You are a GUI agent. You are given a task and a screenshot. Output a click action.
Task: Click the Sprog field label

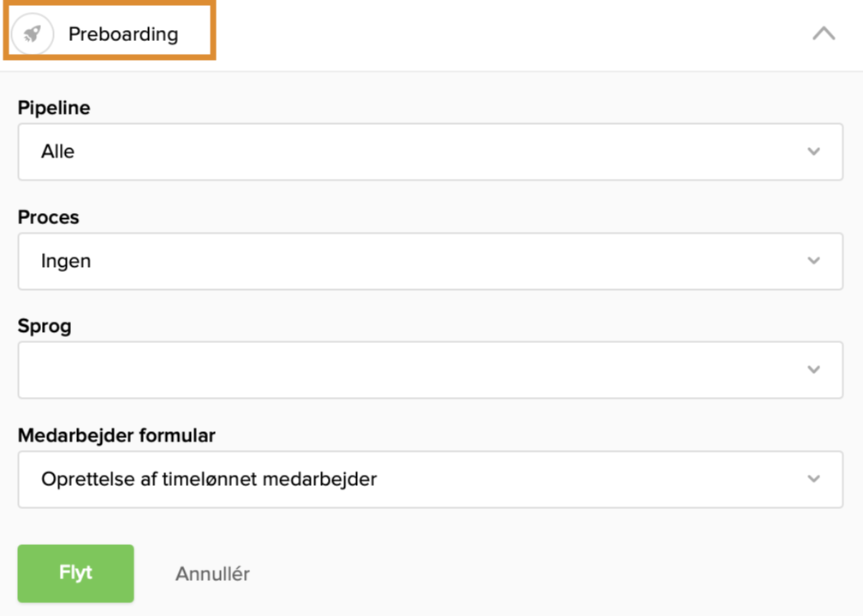tap(45, 326)
